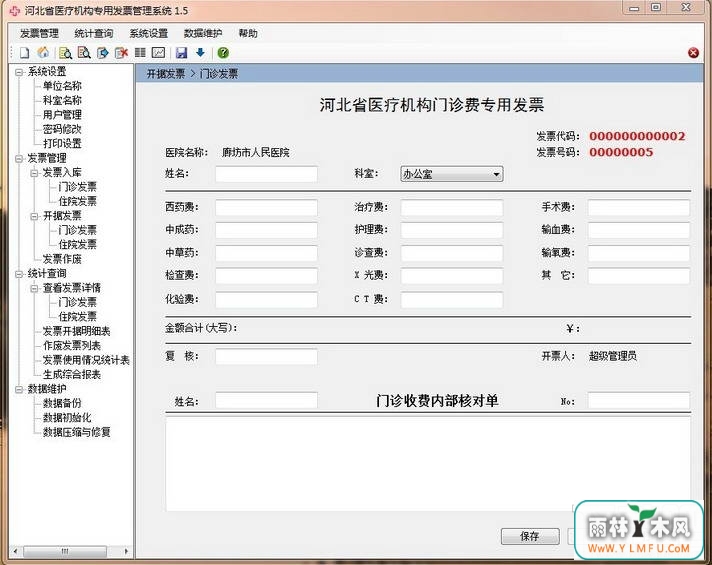
Task: Select 发票作废 in the tree
Action: [x=62, y=259]
